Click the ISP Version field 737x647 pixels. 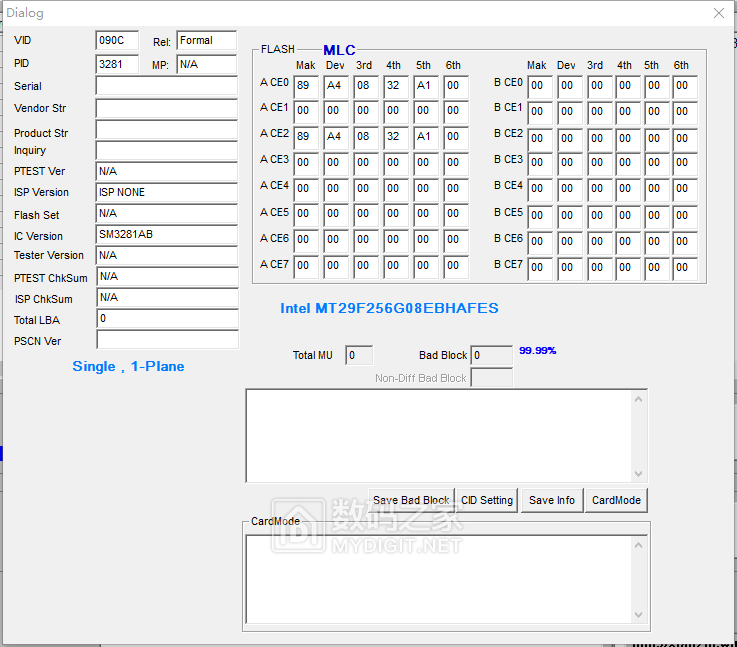(x=166, y=192)
